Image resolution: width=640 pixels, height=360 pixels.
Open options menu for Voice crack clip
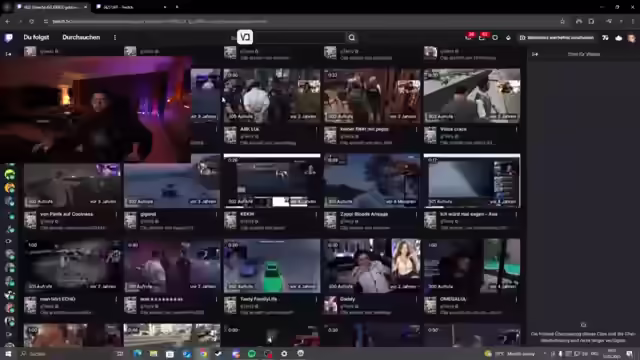point(516,129)
